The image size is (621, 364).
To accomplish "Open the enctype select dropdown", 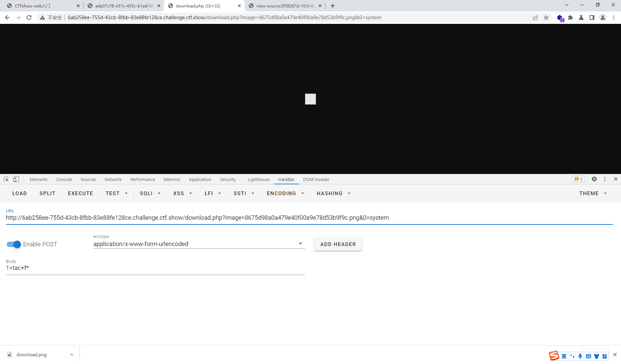I will 199,244.
